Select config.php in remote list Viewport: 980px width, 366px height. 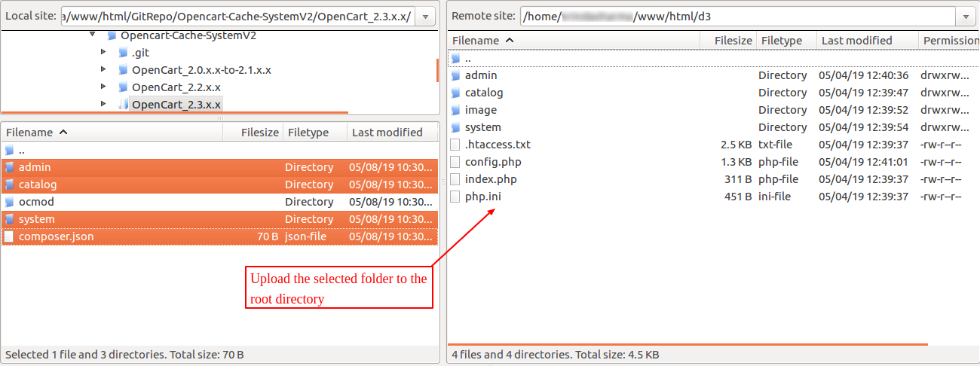click(493, 161)
